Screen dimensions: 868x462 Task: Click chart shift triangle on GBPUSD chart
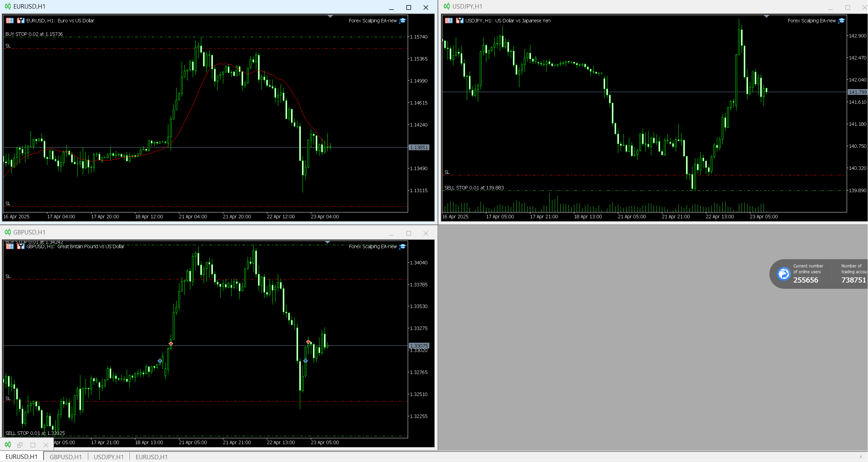click(328, 242)
